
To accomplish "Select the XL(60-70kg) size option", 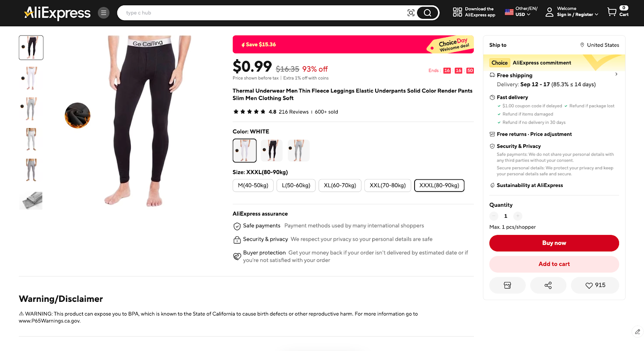I will pyautogui.click(x=339, y=185).
